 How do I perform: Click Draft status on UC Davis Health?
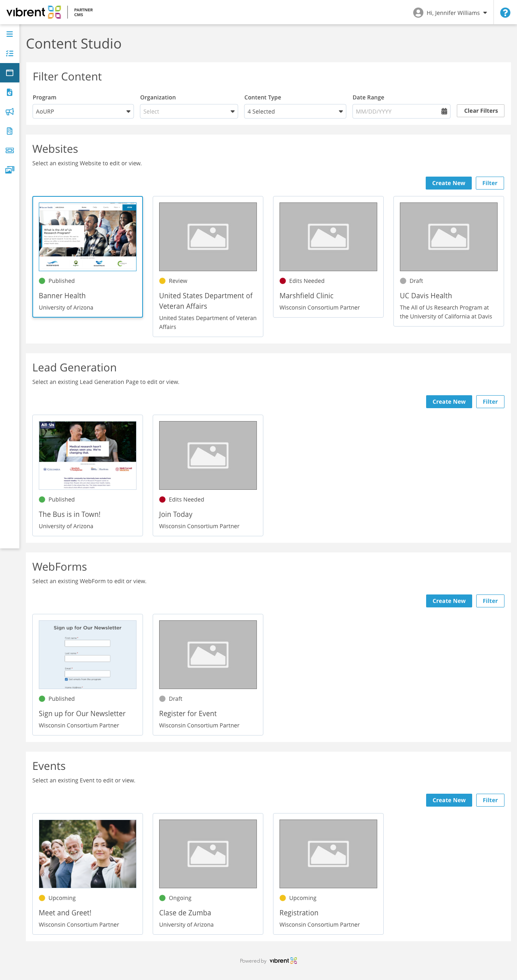point(412,281)
